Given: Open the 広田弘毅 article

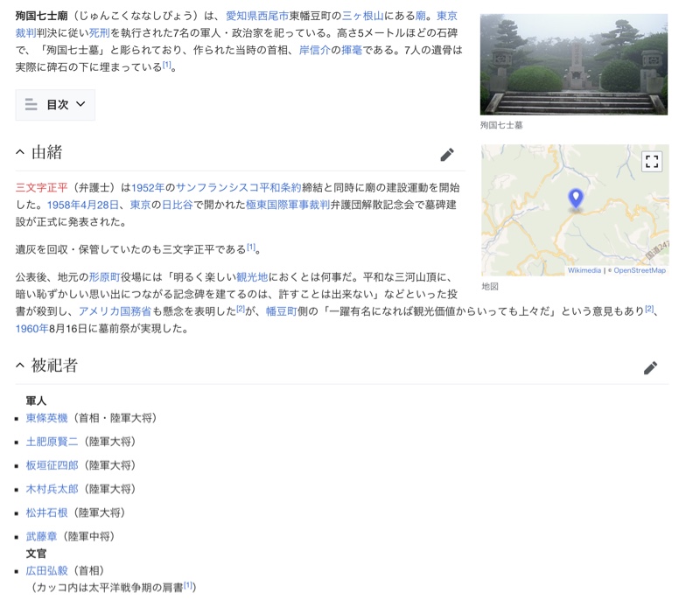Looking at the screenshot, I should tap(47, 570).
